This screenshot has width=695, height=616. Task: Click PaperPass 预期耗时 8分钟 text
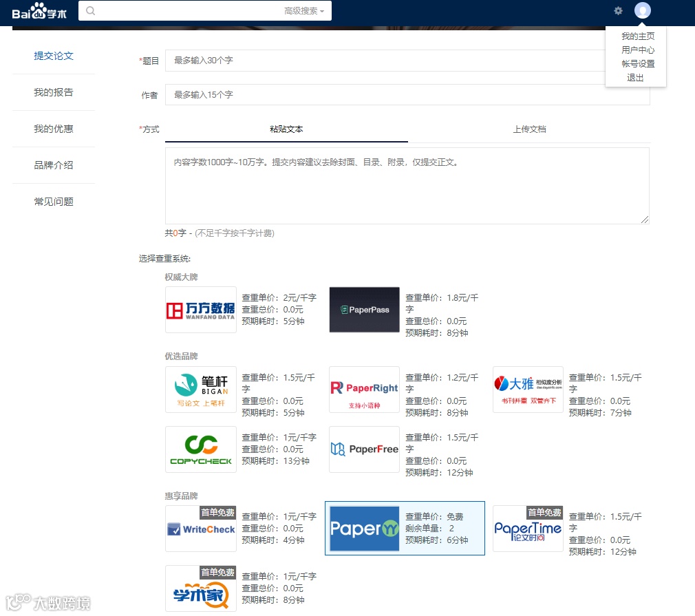(x=436, y=332)
